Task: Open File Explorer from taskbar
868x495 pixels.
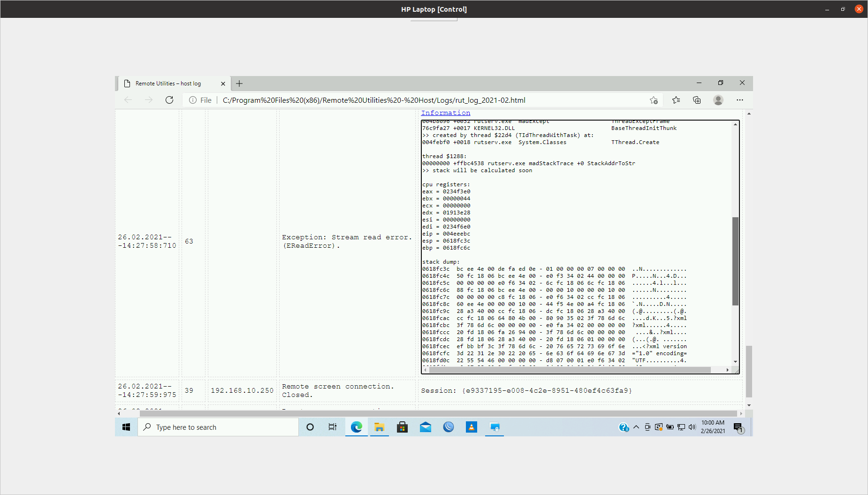Action: (379, 427)
